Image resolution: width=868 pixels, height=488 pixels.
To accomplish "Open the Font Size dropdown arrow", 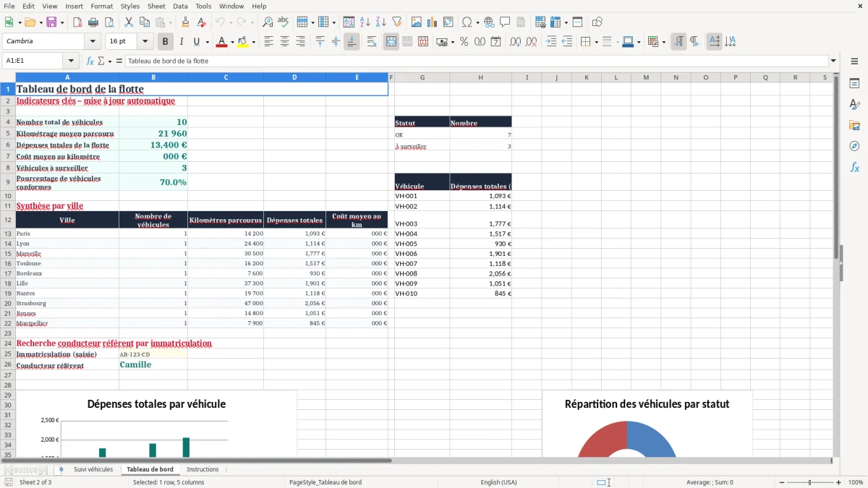I will tap(145, 42).
